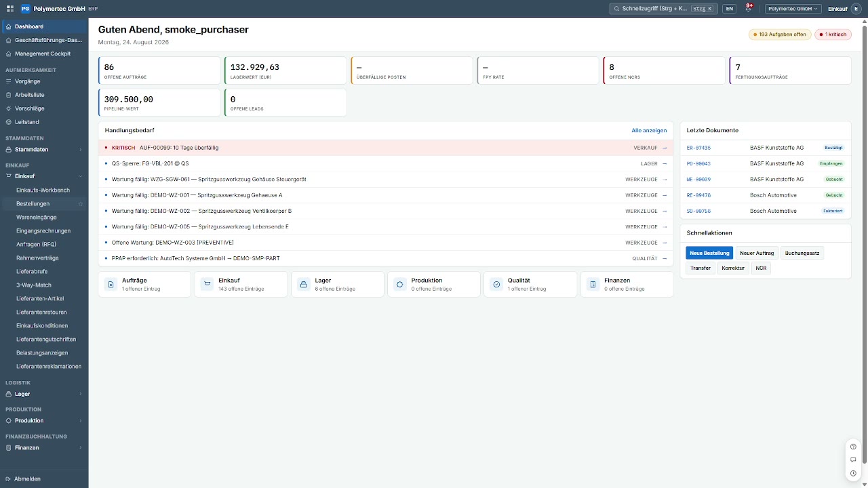Open document SO-00756
868x488 pixels.
pyautogui.click(x=698, y=211)
